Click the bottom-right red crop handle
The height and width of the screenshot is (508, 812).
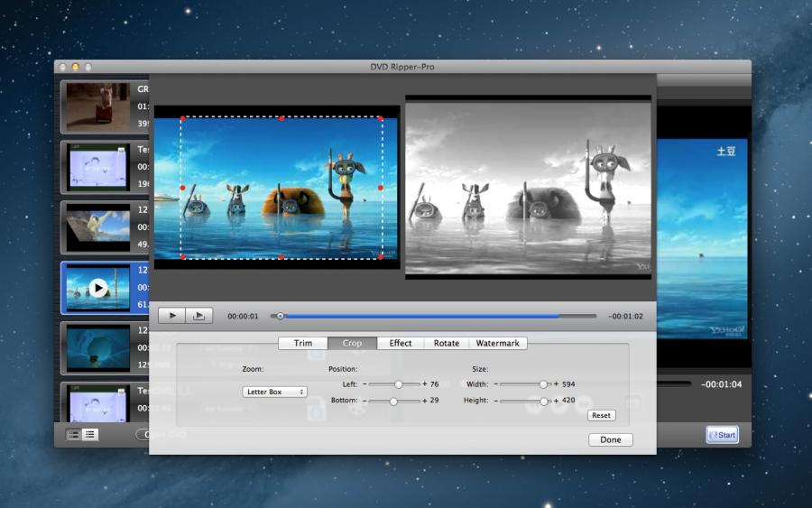pyautogui.click(x=381, y=257)
